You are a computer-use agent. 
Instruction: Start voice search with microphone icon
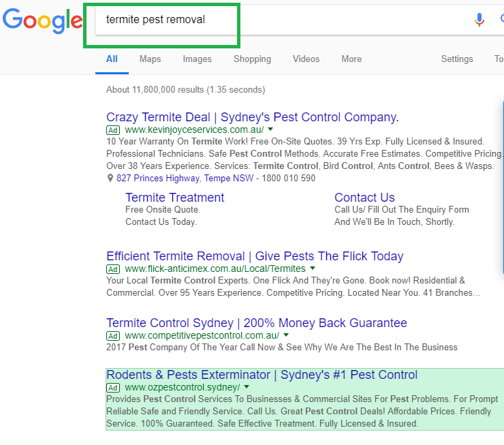[x=479, y=20]
